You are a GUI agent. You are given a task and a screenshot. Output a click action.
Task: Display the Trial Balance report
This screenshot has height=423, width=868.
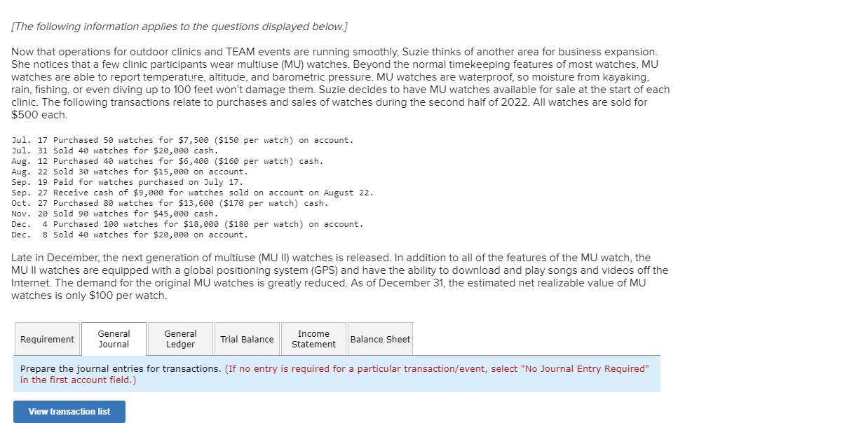[247, 339]
